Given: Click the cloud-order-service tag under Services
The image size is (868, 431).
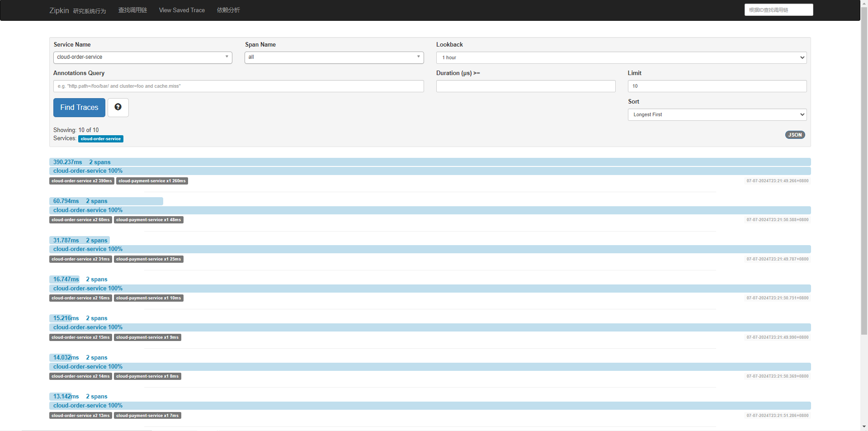Looking at the screenshot, I should pyautogui.click(x=101, y=139).
